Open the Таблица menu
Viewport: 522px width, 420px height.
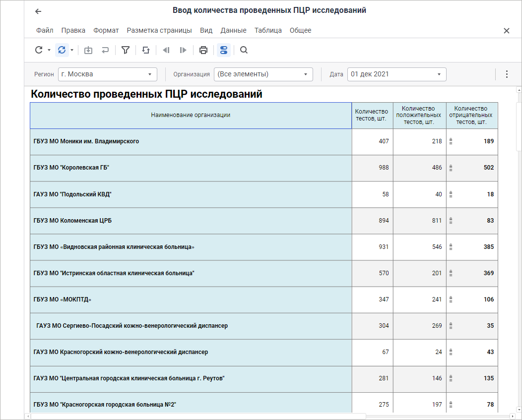tap(268, 30)
